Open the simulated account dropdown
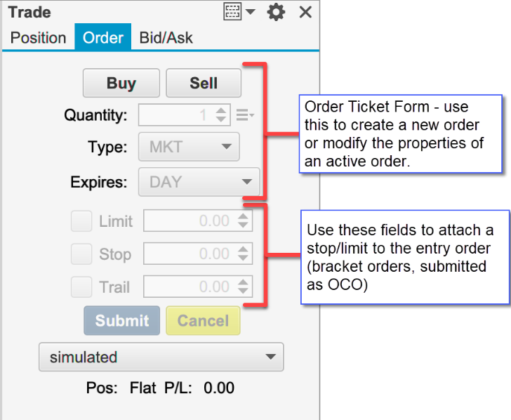This screenshot has height=420, width=511. pyautogui.click(x=161, y=357)
